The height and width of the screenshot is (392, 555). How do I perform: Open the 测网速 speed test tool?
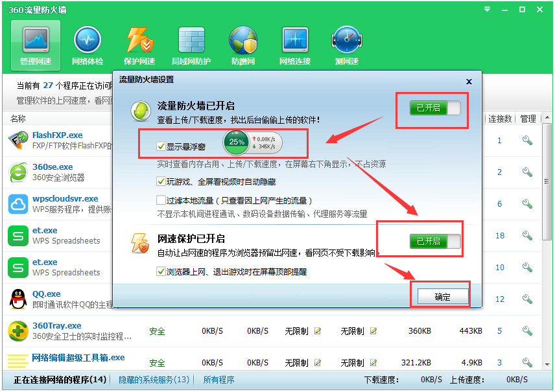coord(347,45)
